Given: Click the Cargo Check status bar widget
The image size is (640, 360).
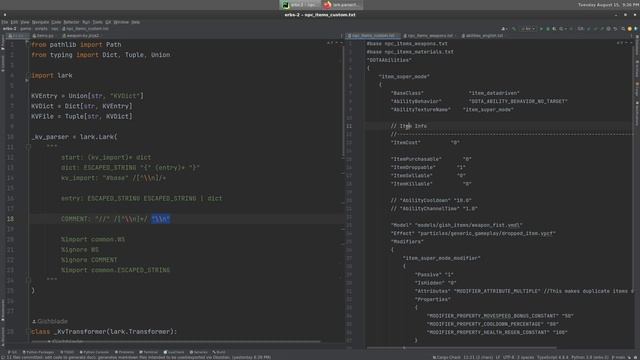Looking at the screenshot, I should [447, 357].
